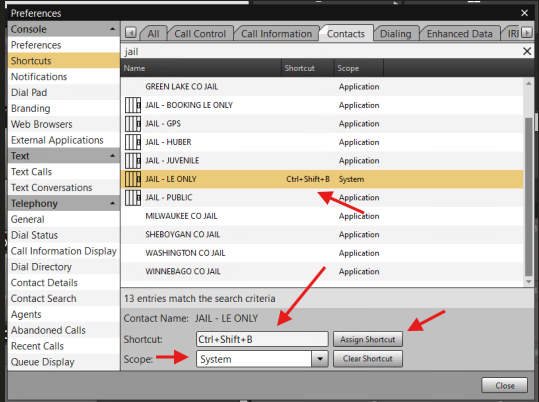Click the JAIL - HUBER contact icon
Screen dimensions: 539x402
pyautogui.click(x=133, y=142)
